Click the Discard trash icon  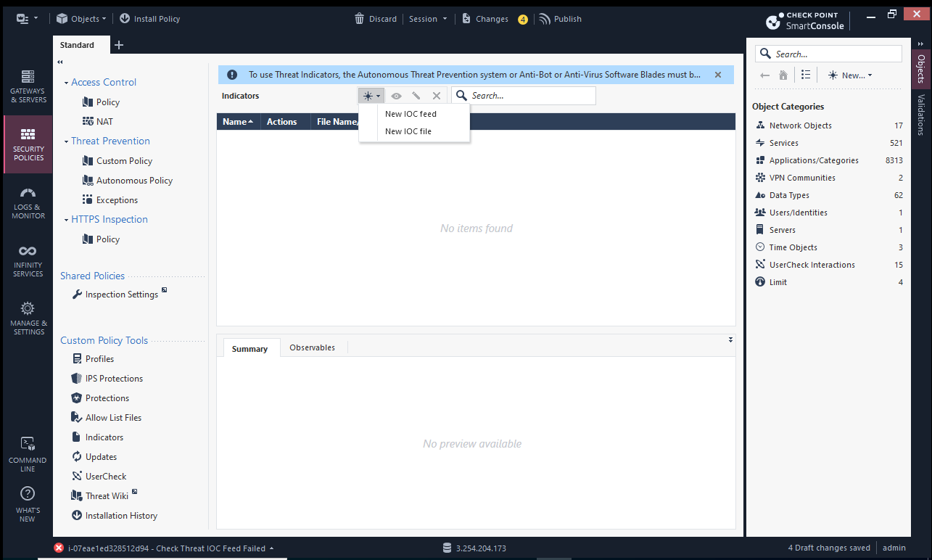click(x=359, y=19)
